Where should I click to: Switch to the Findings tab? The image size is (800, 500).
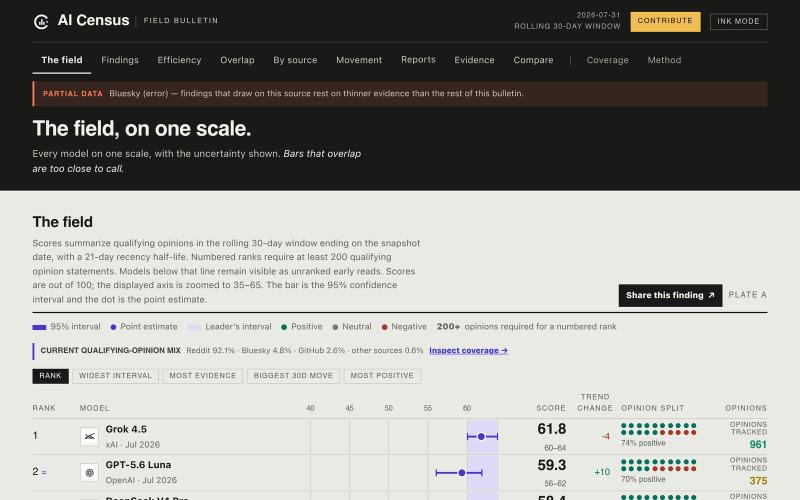click(x=120, y=60)
